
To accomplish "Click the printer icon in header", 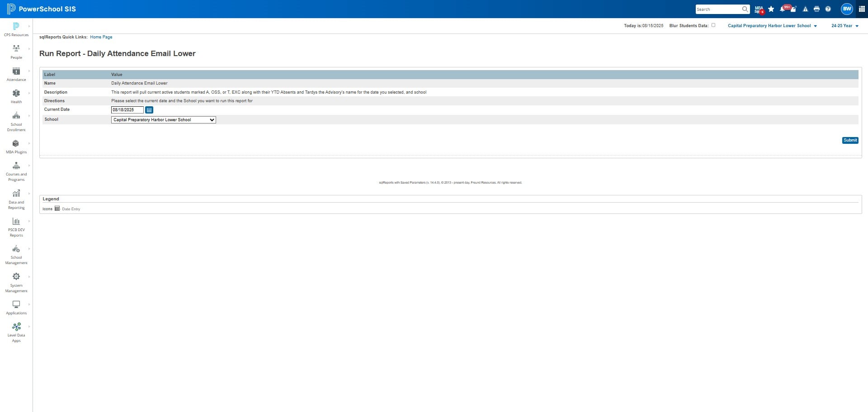I will (x=816, y=9).
